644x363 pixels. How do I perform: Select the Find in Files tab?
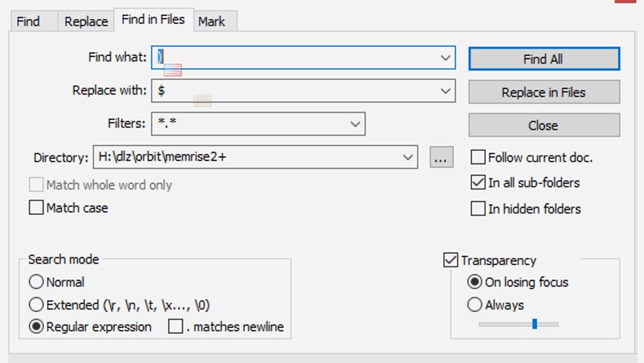pyautogui.click(x=153, y=20)
